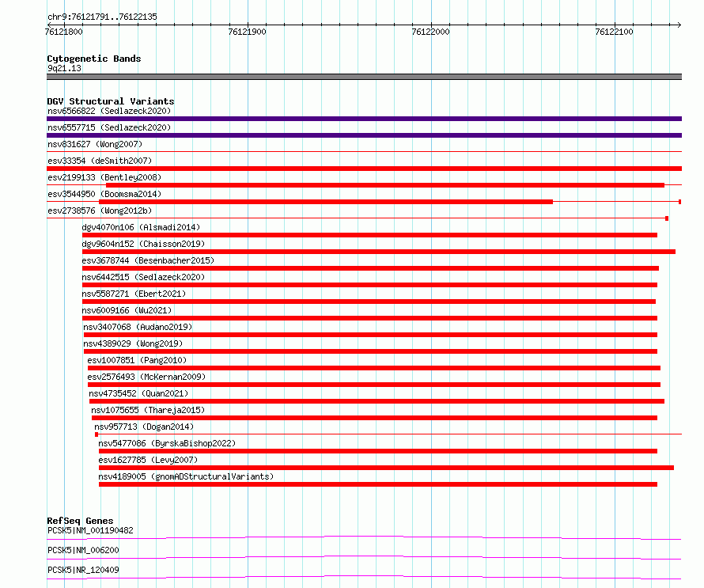The width and height of the screenshot is (704, 588).
Task: Select variant nsv831627 (Wong2007) label
Action: pyautogui.click(x=95, y=144)
